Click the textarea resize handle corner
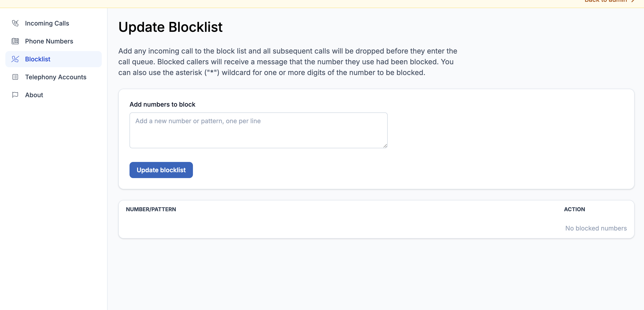The image size is (644, 310). click(x=385, y=146)
